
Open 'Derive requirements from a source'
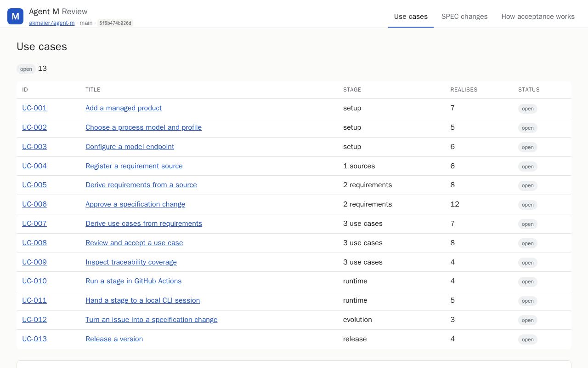point(141,185)
